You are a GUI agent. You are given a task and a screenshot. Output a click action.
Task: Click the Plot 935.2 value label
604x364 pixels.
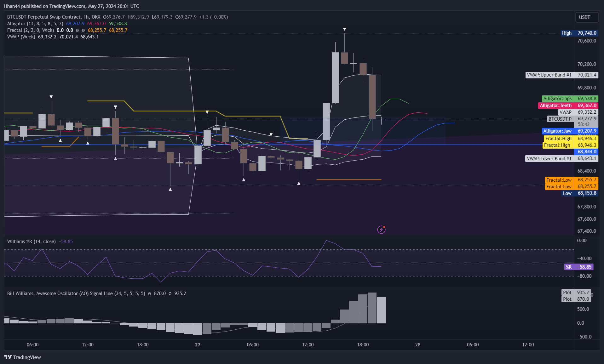click(576, 293)
